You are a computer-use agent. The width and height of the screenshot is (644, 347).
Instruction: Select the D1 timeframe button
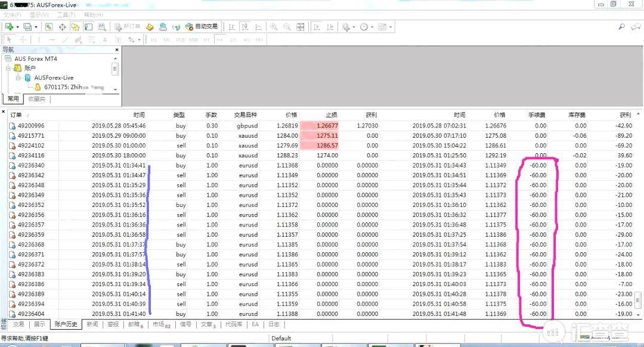pyautogui.click(x=233, y=40)
